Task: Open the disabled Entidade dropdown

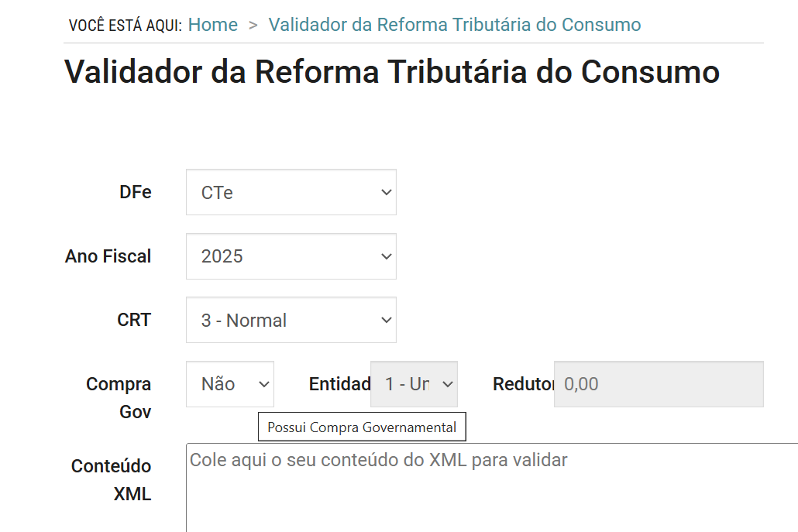Action: 414,384
